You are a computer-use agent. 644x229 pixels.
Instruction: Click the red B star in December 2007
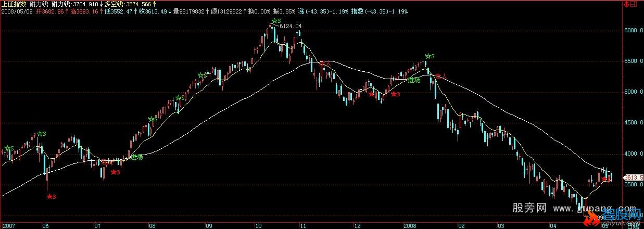tap(395, 94)
